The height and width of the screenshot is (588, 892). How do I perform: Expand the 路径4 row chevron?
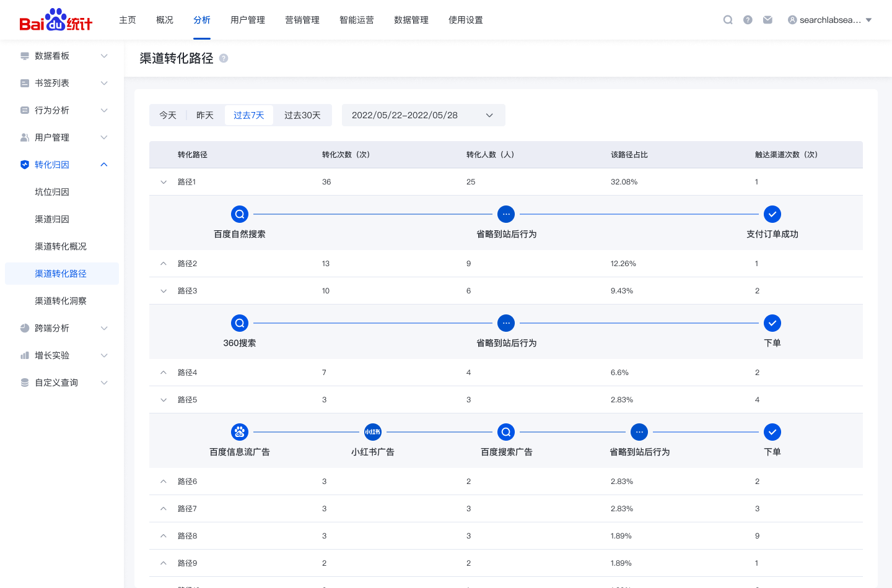164,373
